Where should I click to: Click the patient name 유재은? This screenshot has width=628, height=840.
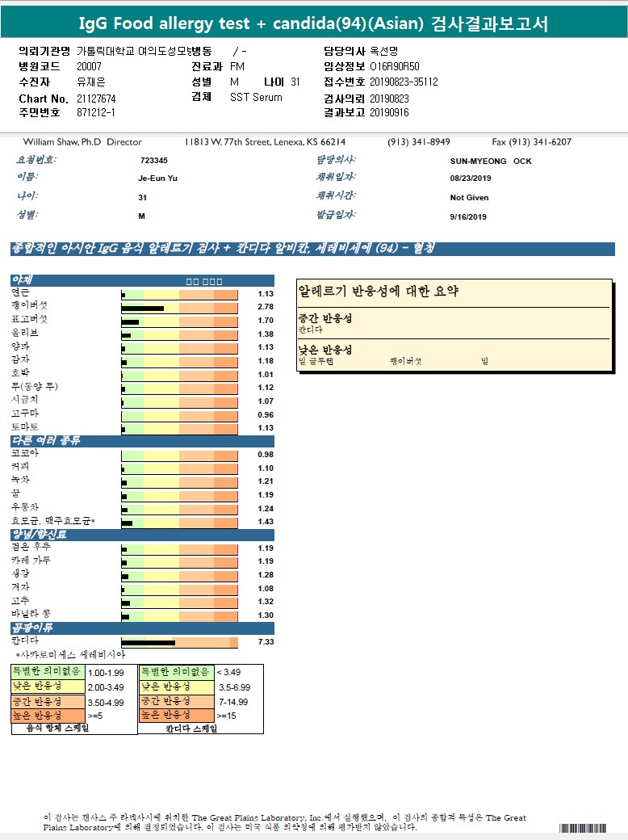coord(91,82)
